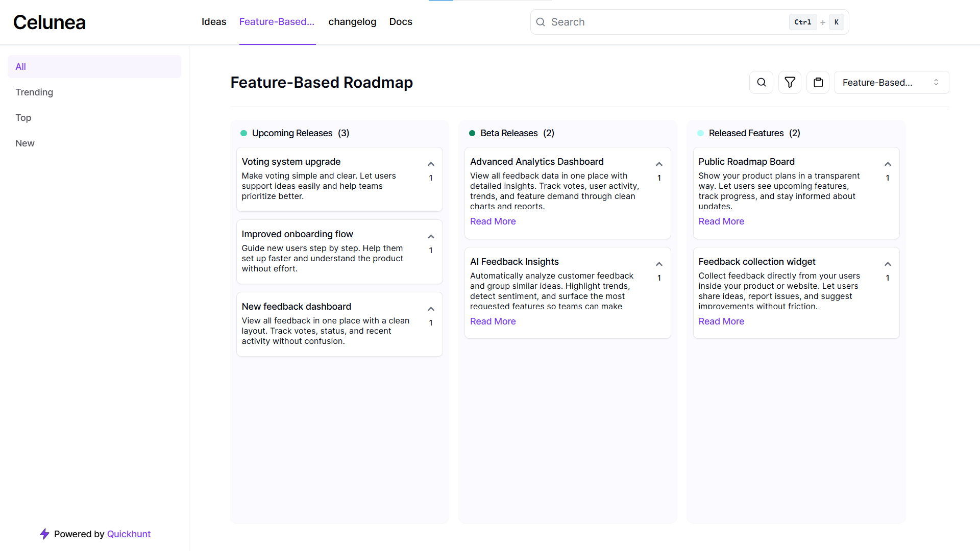Read More on Public Roadmap Board

721,221
